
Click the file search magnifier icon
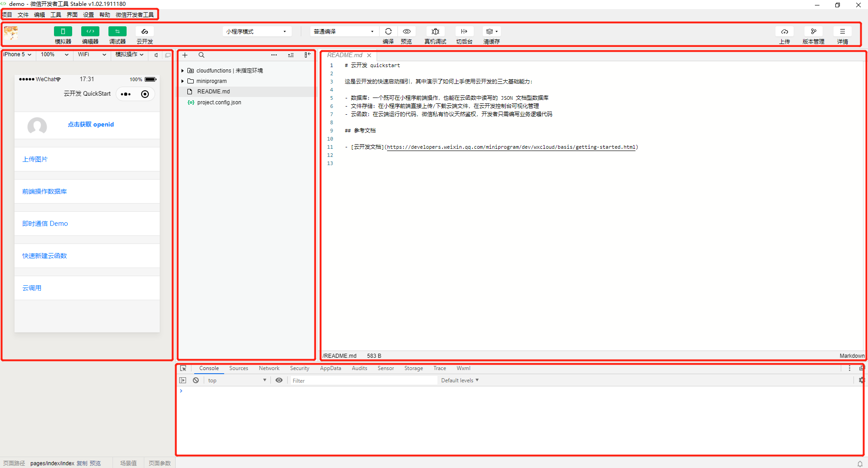(x=201, y=55)
